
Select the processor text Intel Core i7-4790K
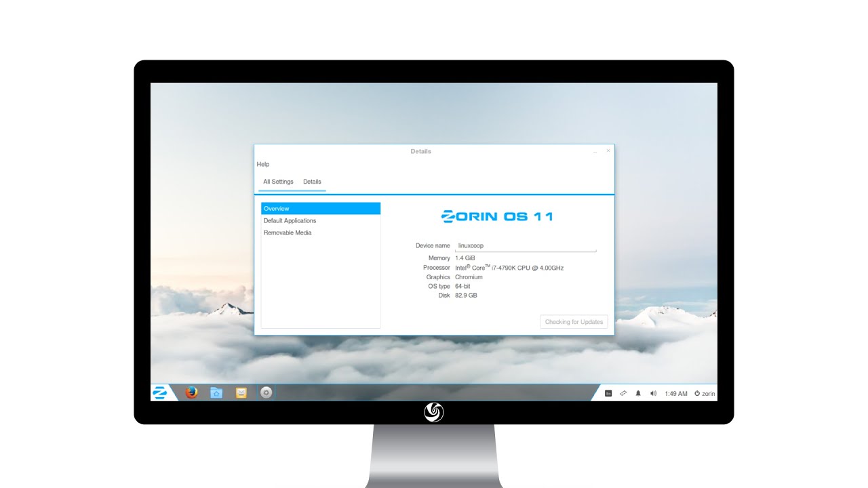click(509, 268)
